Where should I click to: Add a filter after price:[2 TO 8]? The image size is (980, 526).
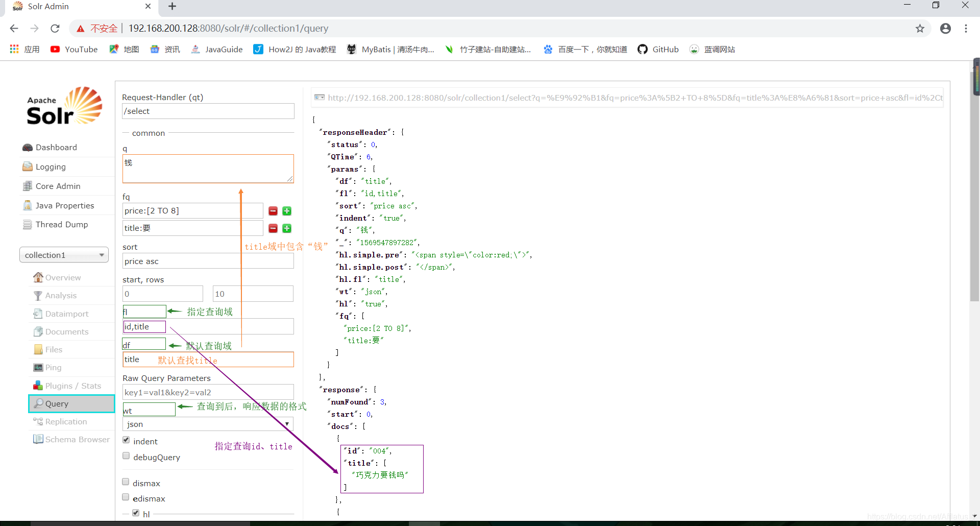tap(287, 211)
